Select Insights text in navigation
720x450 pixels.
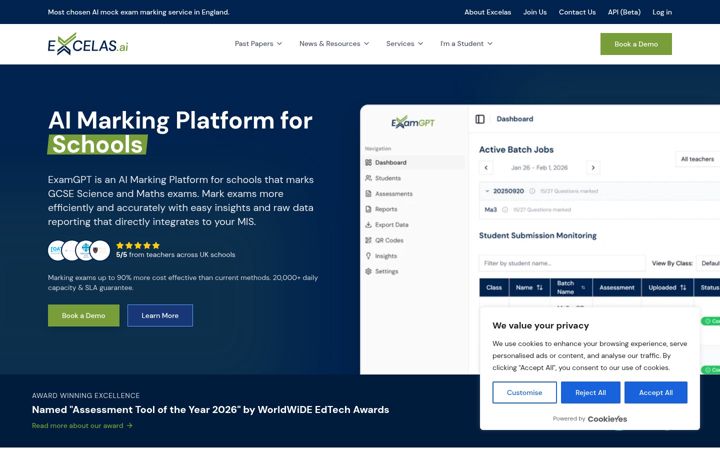click(x=386, y=256)
